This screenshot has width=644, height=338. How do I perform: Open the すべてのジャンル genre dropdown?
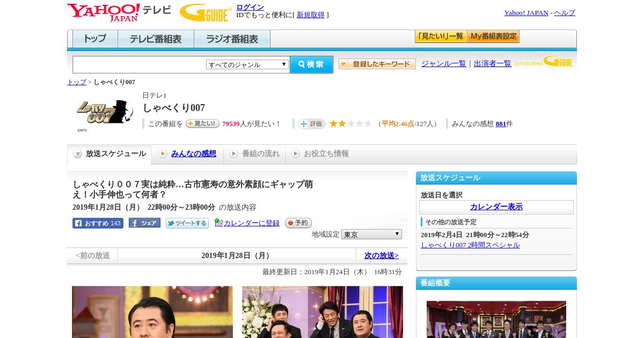point(247,64)
